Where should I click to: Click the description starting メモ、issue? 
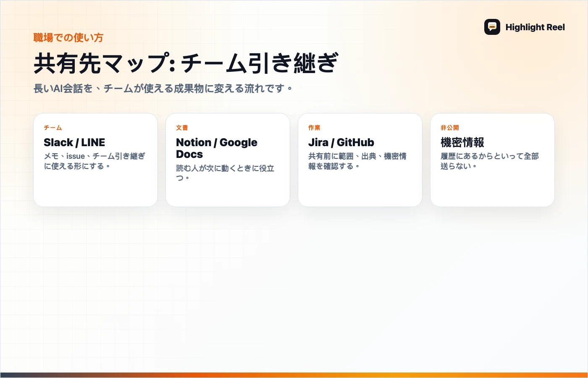[x=94, y=161]
